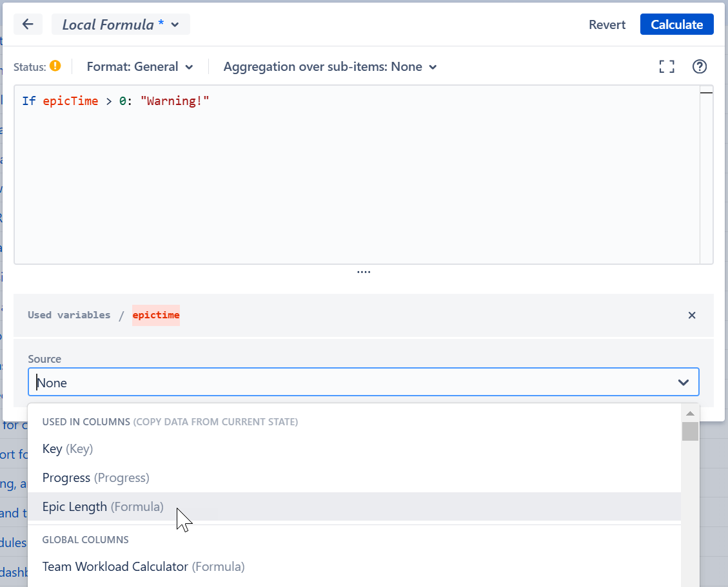
Task: Expand the Format: General dropdown
Action: pyautogui.click(x=140, y=66)
